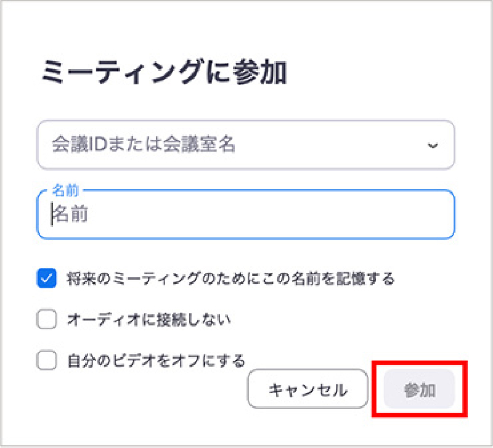The height and width of the screenshot is (448, 493).
Task: Click the empty square before 自分のビデオをオフにする
Action: (x=47, y=360)
